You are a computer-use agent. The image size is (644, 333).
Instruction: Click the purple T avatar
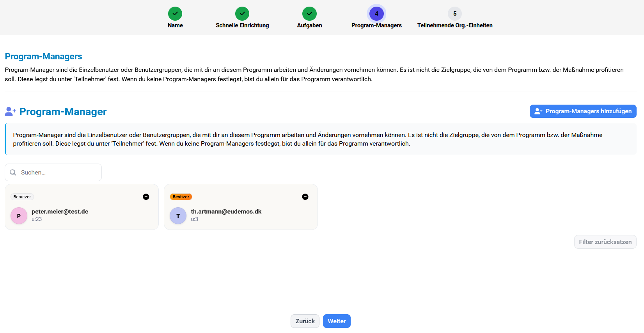(x=178, y=216)
